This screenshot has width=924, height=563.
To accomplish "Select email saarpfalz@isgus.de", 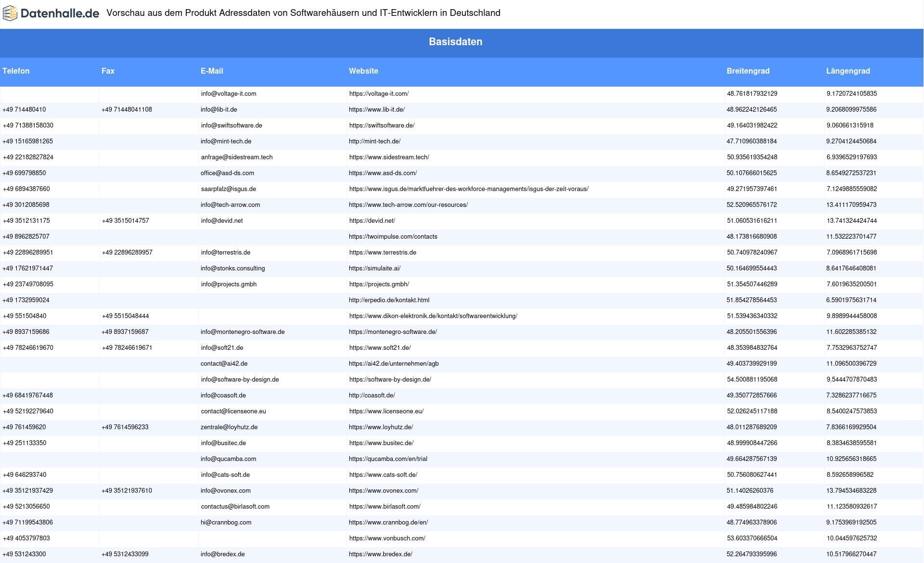I will pos(229,189).
